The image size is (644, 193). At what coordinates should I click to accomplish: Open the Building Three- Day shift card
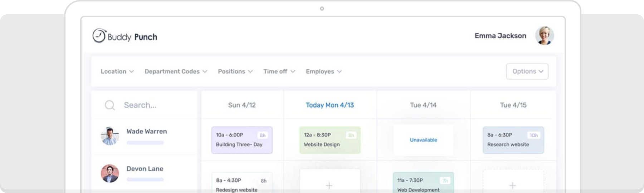(x=242, y=140)
